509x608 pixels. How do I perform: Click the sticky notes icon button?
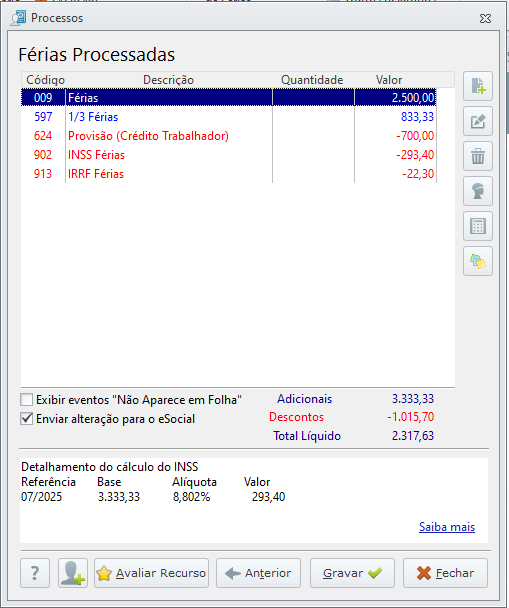point(478,261)
